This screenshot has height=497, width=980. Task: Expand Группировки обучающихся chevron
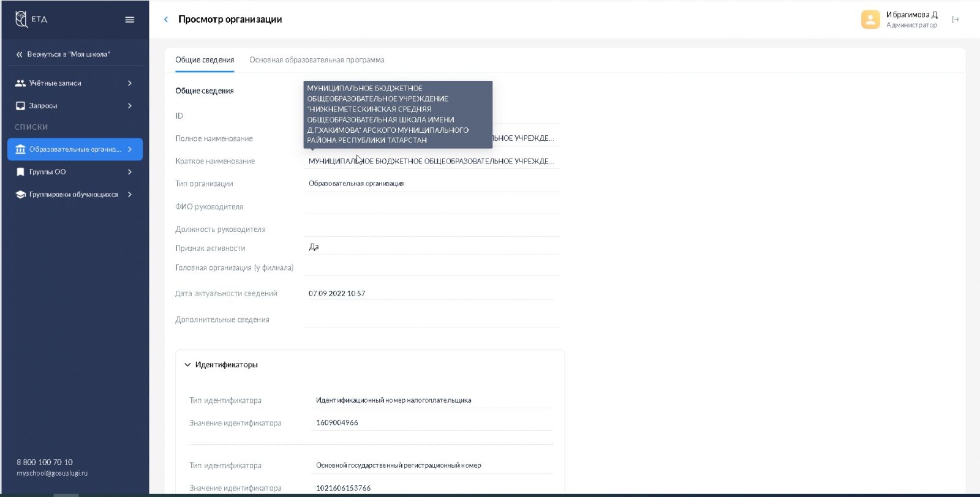(x=130, y=195)
